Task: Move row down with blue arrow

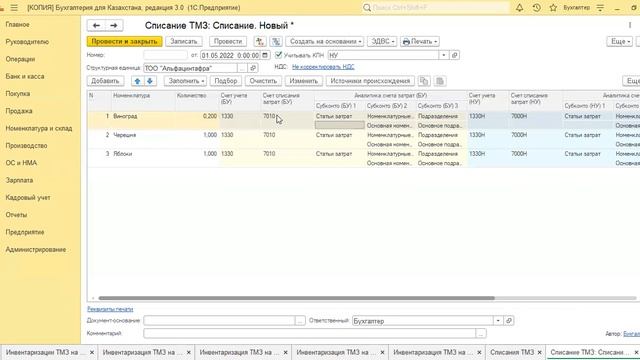Action: click(150, 81)
